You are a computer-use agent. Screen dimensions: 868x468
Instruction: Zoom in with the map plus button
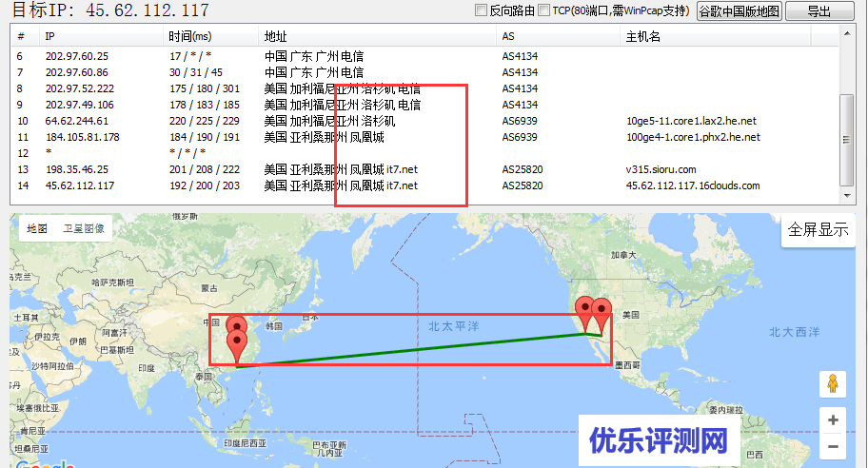coord(833,420)
